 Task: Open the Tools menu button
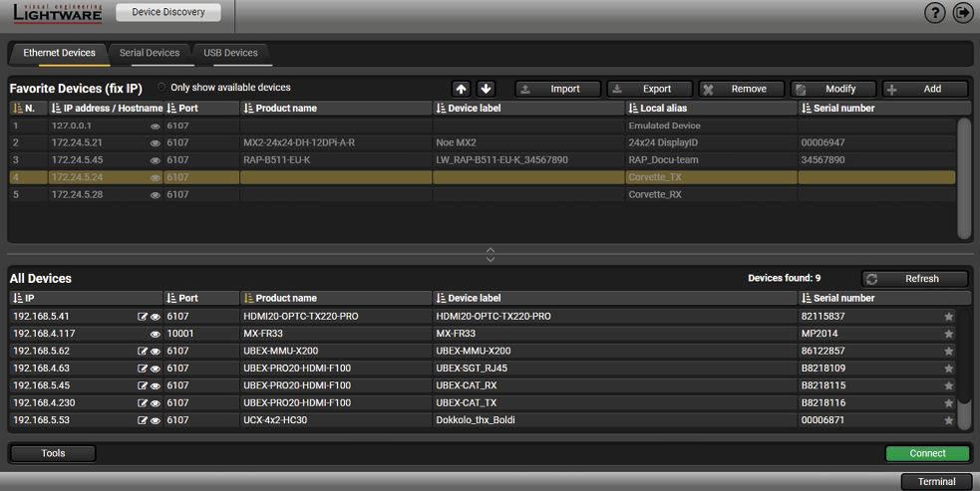pyautogui.click(x=53, y=453)
